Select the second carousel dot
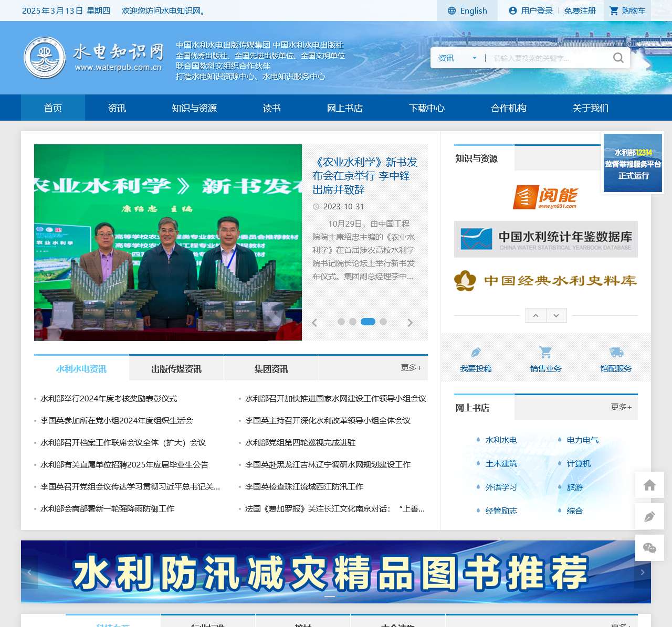The image size is (672, 627). point(353,322)
